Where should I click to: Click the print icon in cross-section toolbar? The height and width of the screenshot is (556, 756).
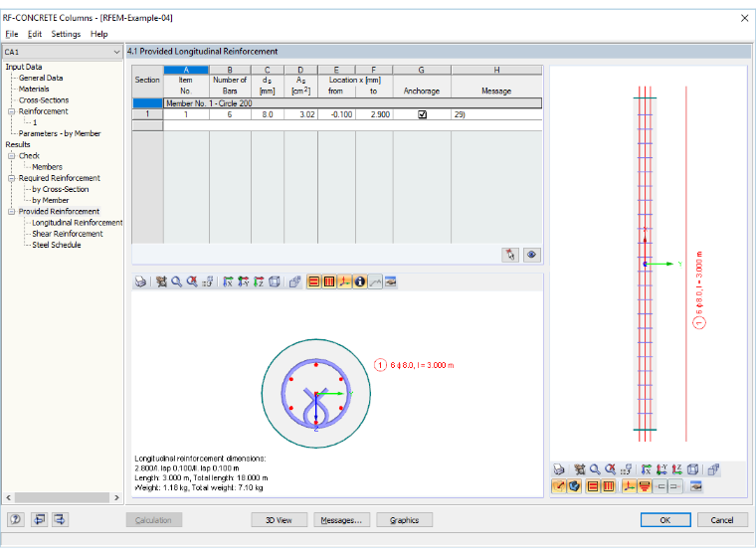tap(140, 281)
